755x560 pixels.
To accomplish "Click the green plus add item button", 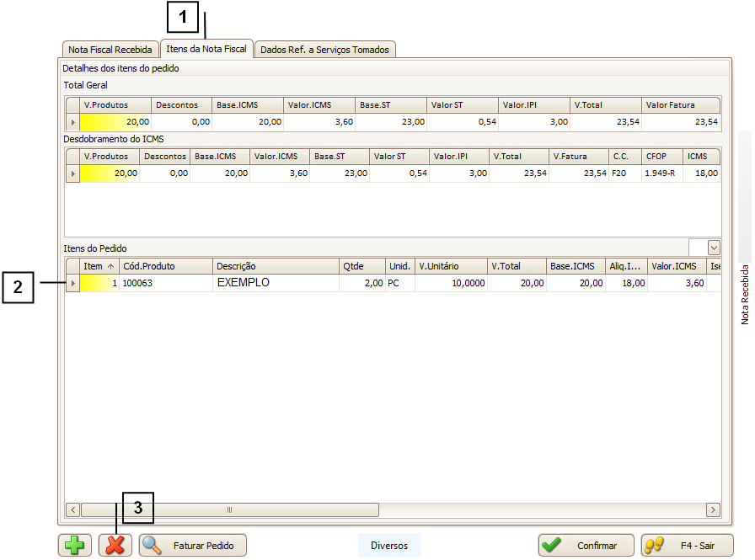I will pyautogui.click(x=75, y=546).
